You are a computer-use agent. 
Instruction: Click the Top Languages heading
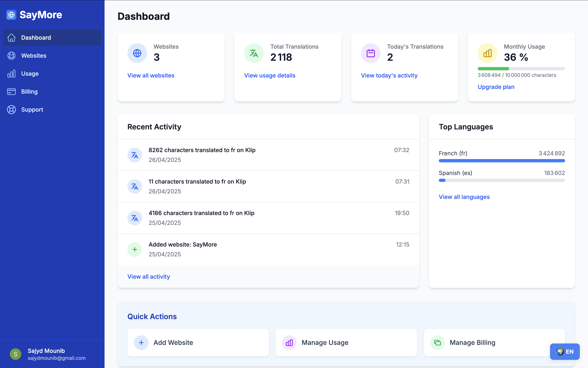[466, 127]
